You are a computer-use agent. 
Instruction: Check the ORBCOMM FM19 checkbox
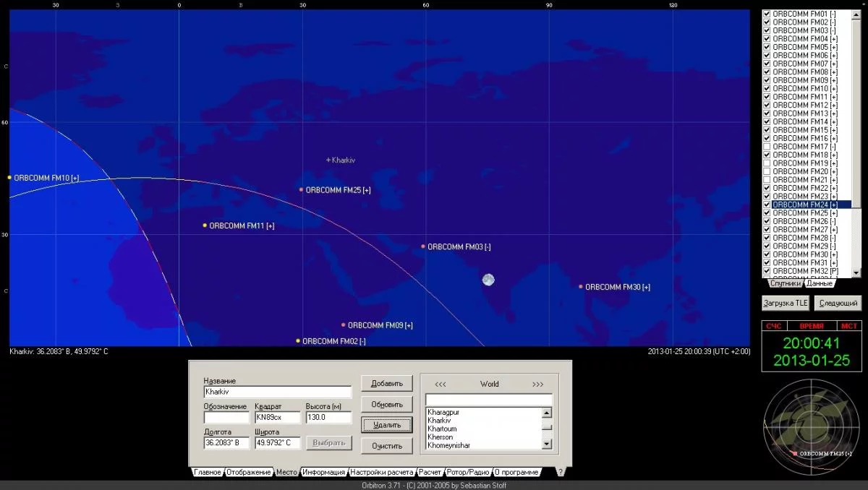pyautogui.click(x=767, y=163)
